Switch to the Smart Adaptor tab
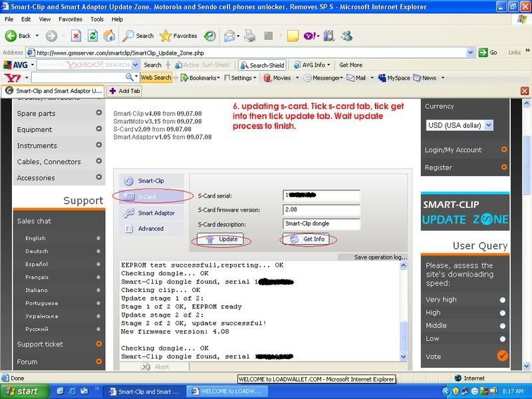Image resolution: width=532 pixels, height=399 pixels. click(x=152, y=213)
